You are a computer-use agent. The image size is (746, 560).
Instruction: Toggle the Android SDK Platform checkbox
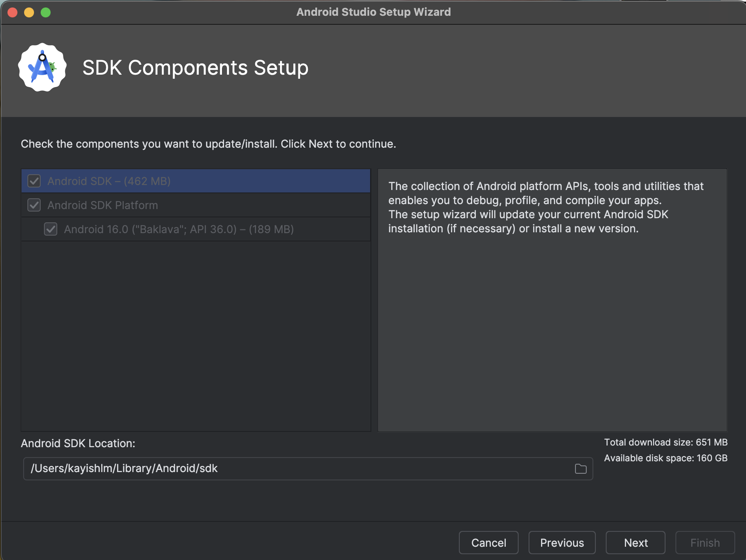[34, 205]
